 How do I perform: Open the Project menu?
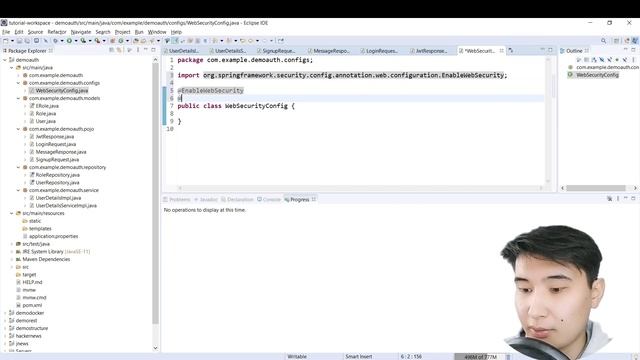(122, 32)
